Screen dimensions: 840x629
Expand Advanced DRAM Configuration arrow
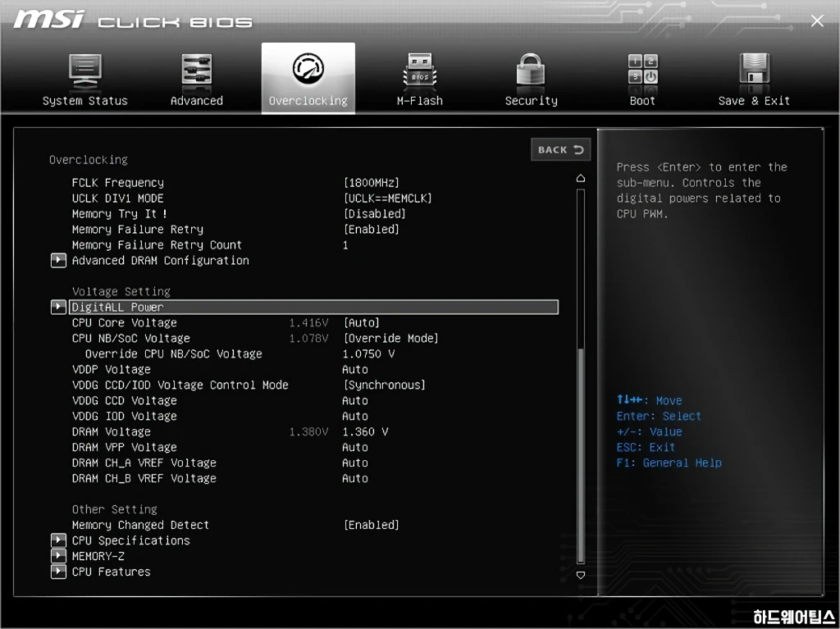pyautogui.click(x=58, y=261)
